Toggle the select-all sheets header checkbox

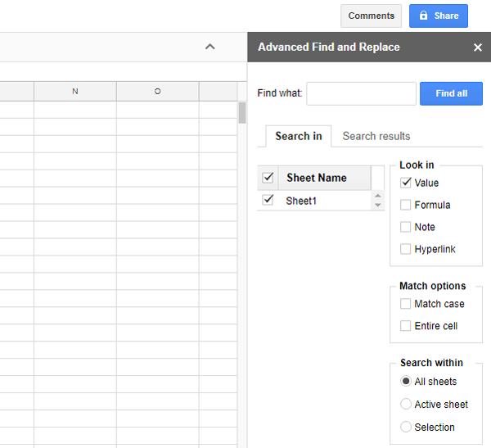(268, 178)
